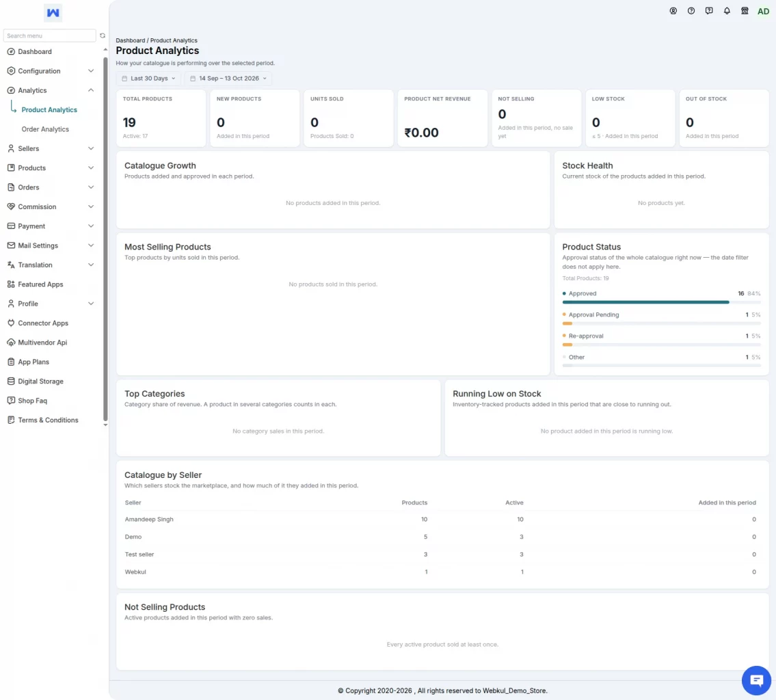The height and width of the screenshot is (700, 776).
Task: Open the storefront icon in header
Action: (x=745, y=11)
